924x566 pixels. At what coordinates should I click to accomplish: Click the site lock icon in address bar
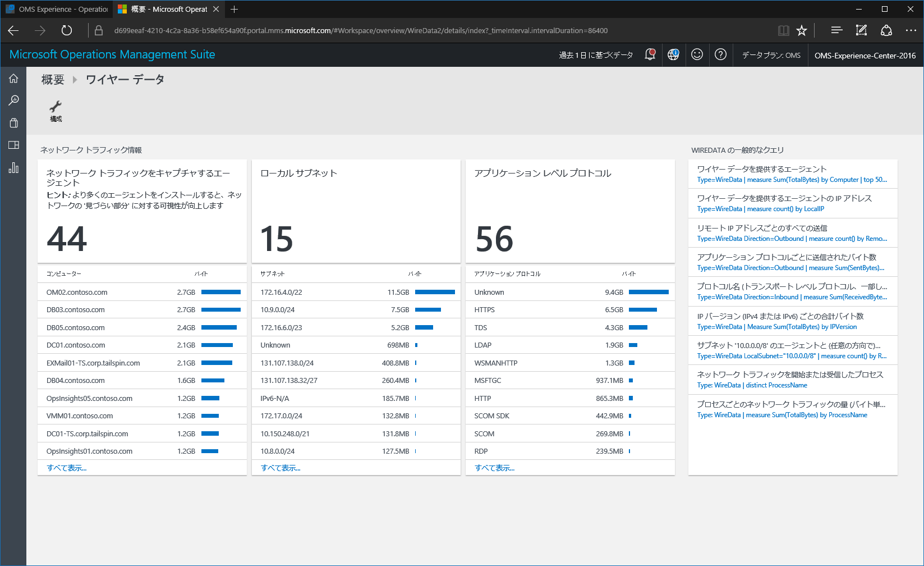[99, 30]
